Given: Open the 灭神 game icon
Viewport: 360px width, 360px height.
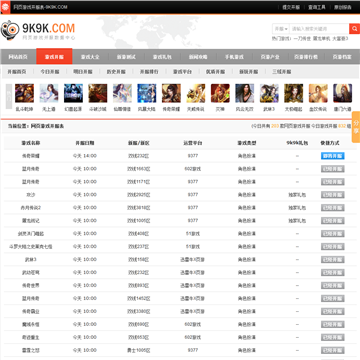Looking at the screenshot, I should [220, 93].
